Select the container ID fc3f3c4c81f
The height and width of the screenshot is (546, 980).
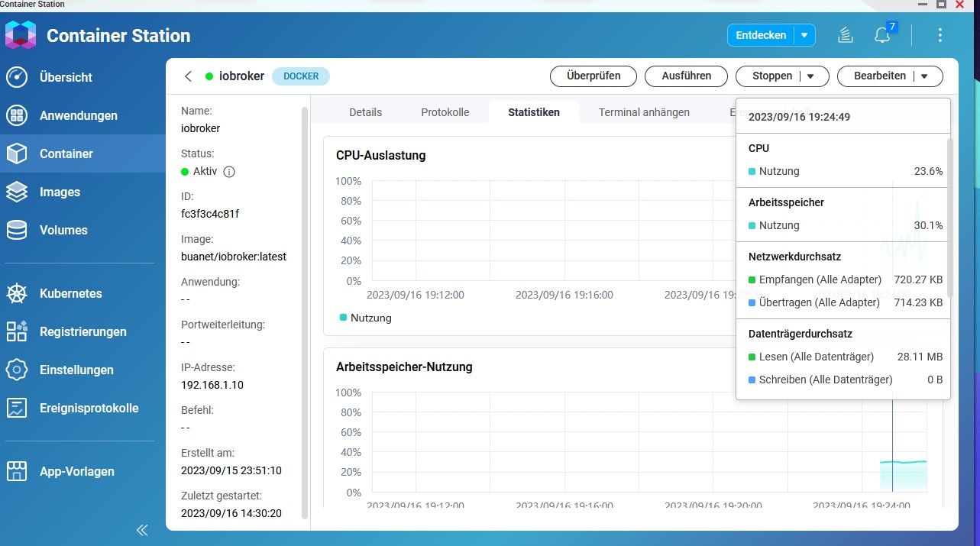(210, 214)
